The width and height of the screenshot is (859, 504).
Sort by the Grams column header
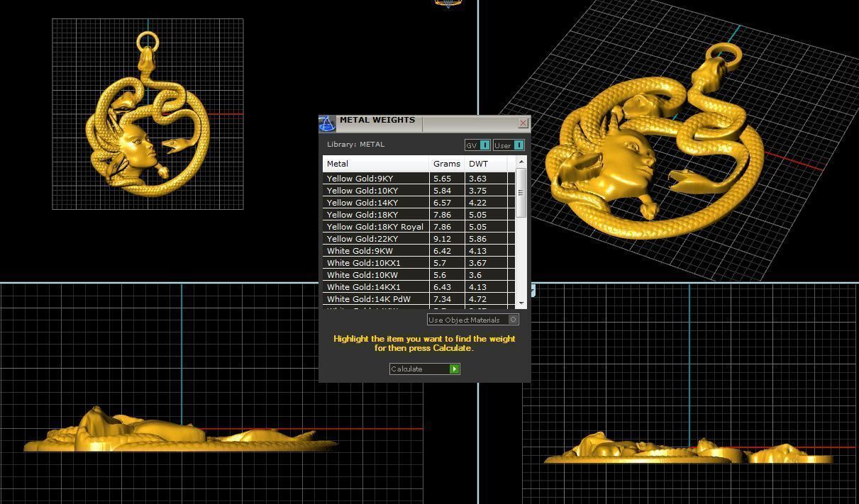click(447, 164)
